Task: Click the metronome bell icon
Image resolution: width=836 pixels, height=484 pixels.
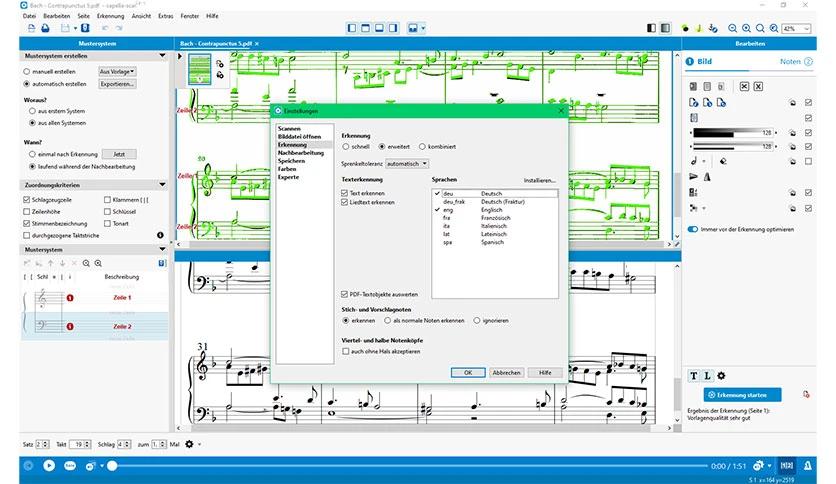Action: pos(807,465)
